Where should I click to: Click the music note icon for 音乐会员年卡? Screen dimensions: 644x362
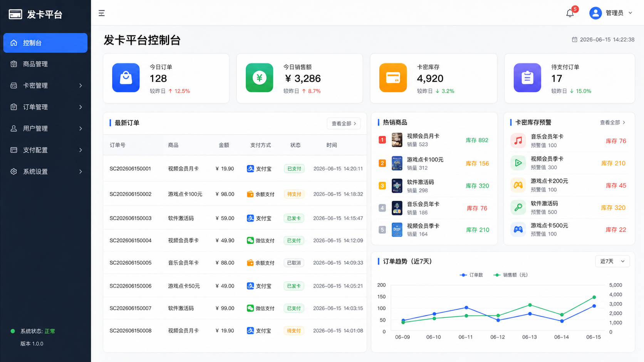(518, 141)
